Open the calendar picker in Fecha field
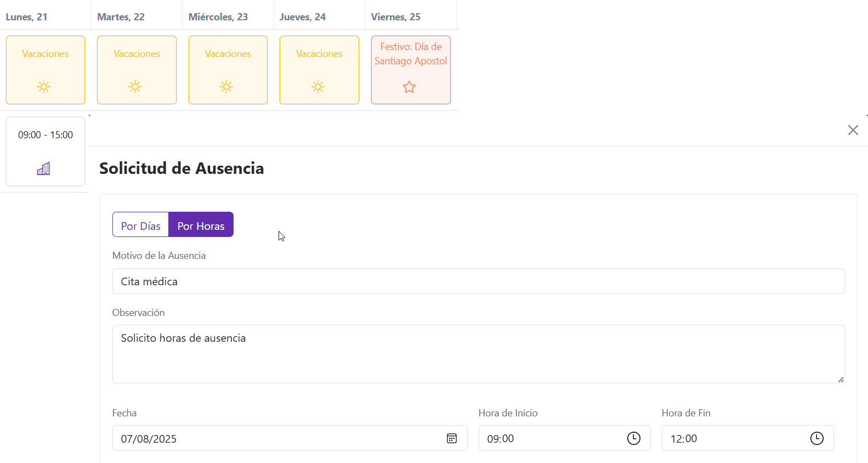 point(452,438)
